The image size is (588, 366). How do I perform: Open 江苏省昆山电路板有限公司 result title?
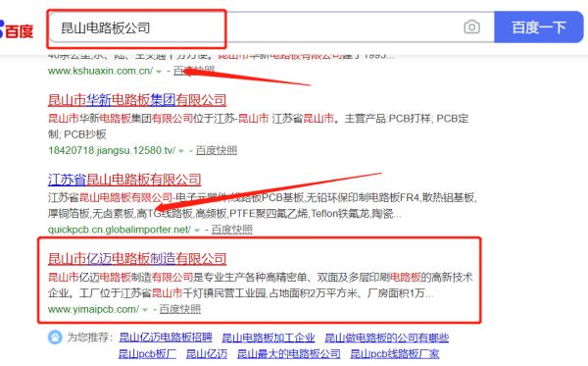click(124, 180)
